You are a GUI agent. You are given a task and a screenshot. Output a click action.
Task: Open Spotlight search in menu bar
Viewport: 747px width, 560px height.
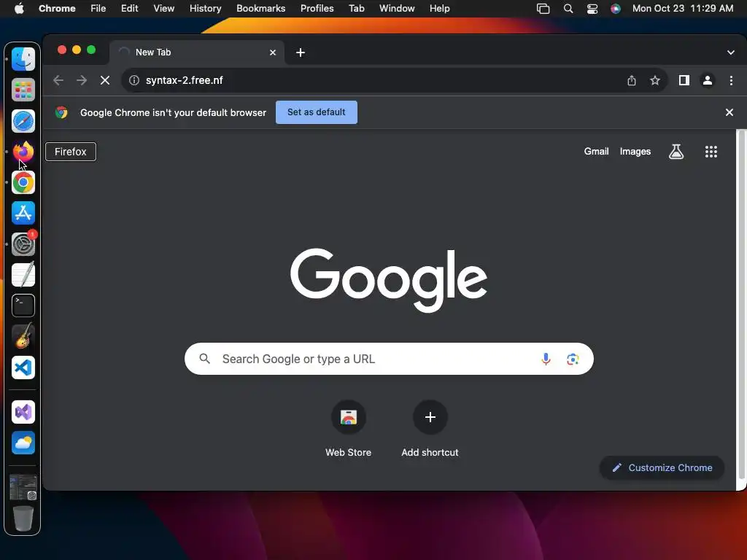pyautogui.click(x=568, y=9)
